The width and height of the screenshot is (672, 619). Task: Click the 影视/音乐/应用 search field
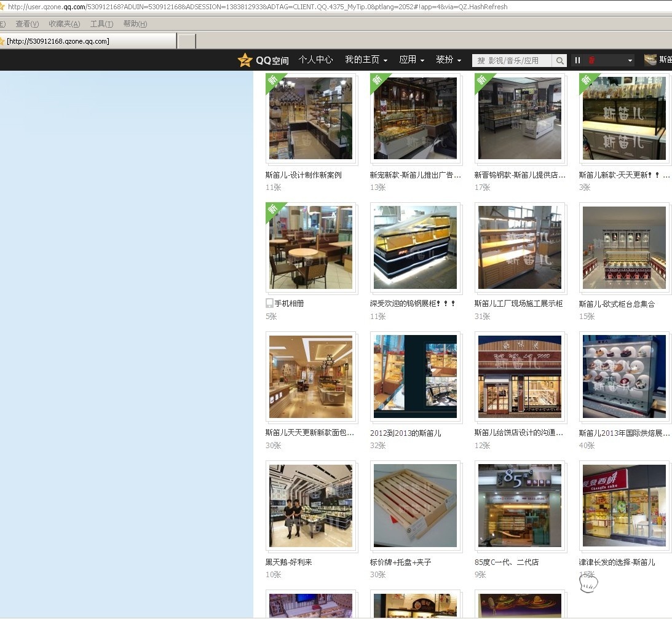tap(512, 60)
